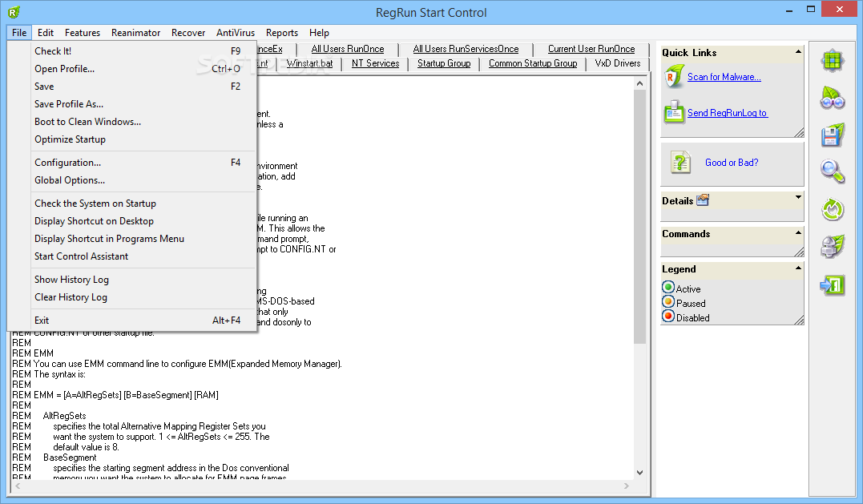
Task: Open the Features menu
Action: [x=83, y=33]
